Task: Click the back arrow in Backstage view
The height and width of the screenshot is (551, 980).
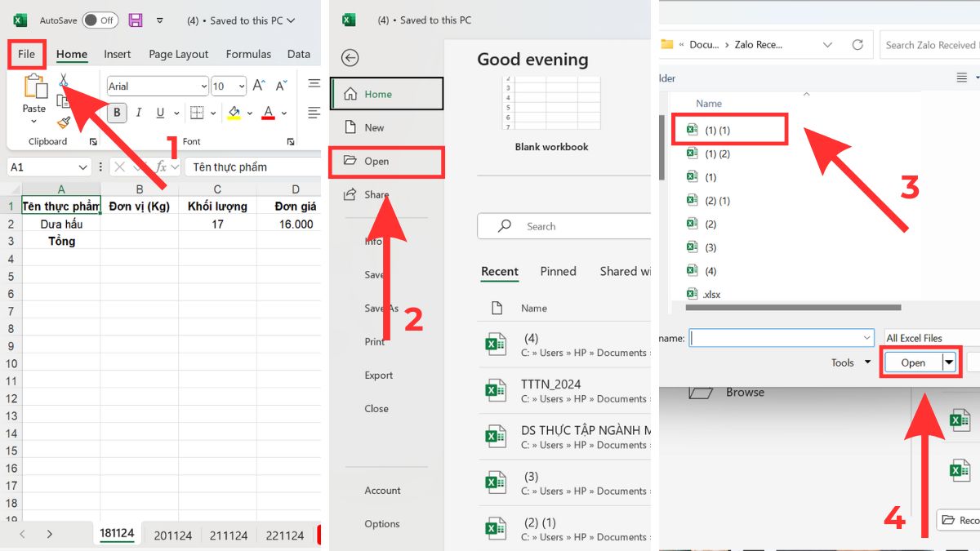Action: pos(350,58)
